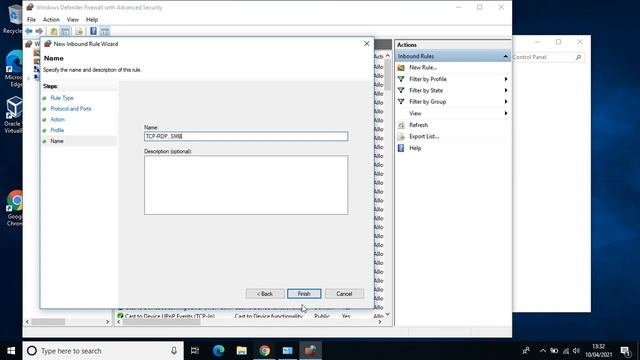
Task: Click the Refresh action icon
Action: [401, 125]
